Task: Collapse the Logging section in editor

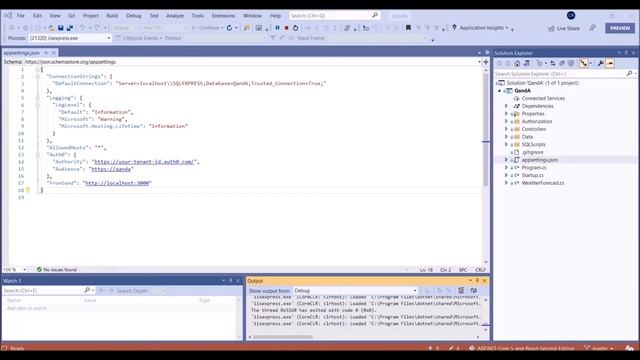Action: pos(37,98)
